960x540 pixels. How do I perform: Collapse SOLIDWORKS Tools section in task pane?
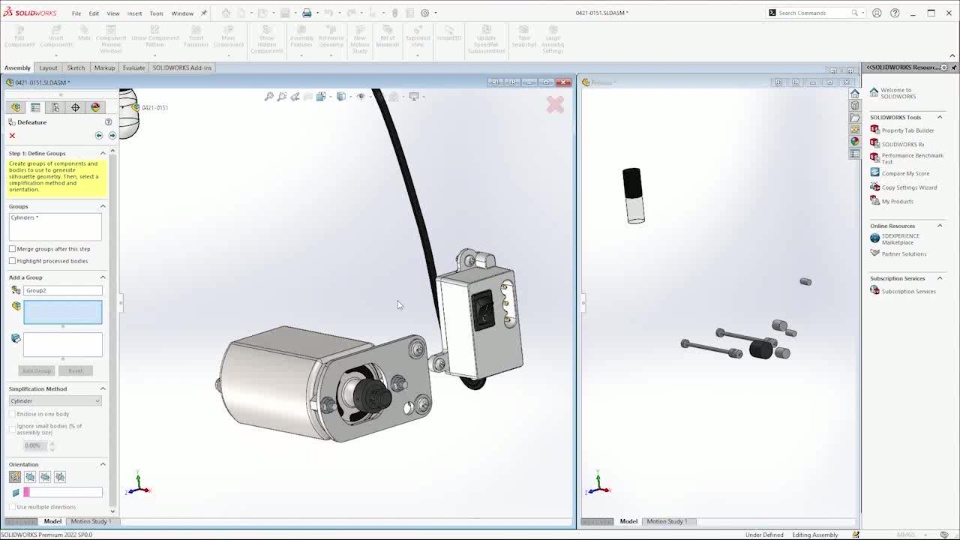click(940, 117)
